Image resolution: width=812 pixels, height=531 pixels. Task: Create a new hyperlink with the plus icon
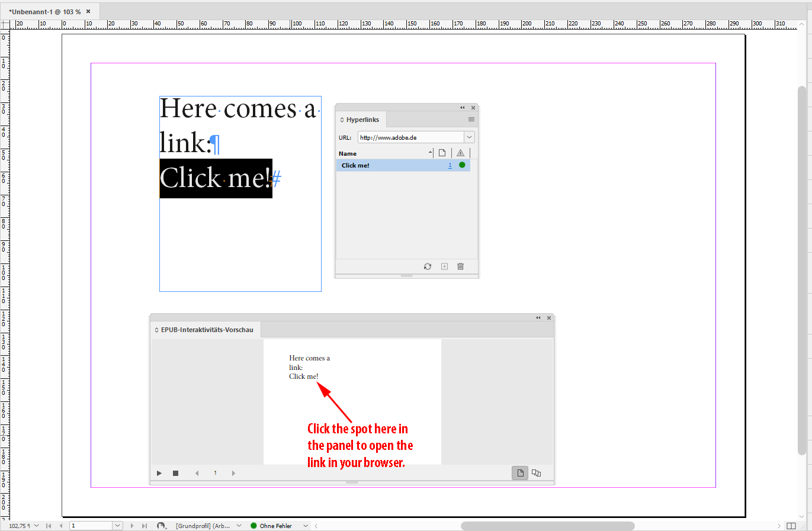tap(444, 266)
